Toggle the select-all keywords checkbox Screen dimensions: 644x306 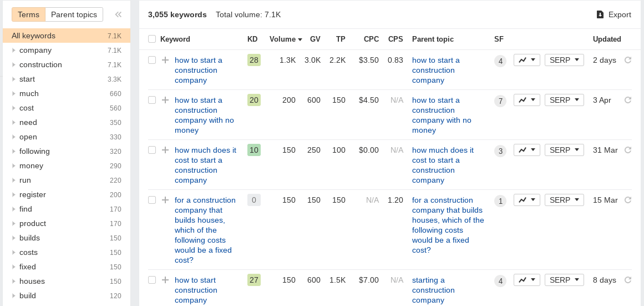152,39
